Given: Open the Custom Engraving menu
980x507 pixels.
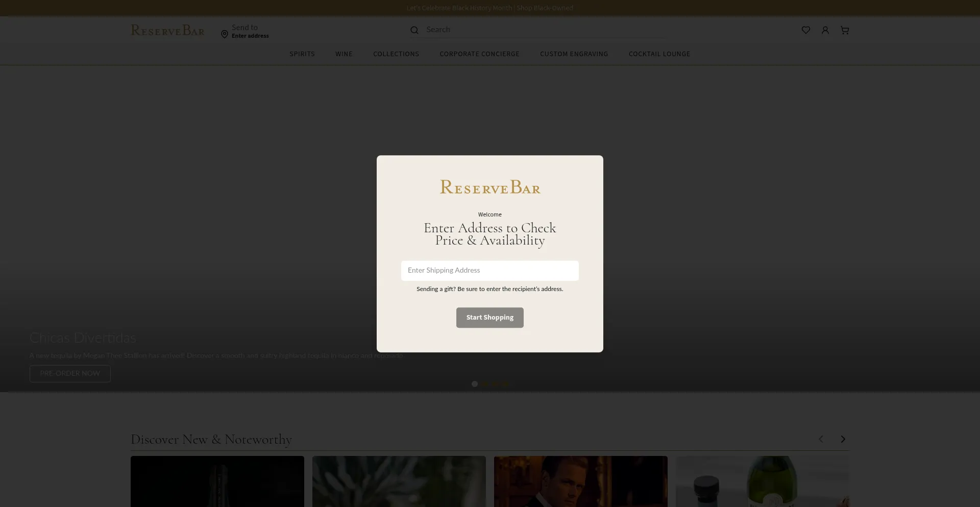Looking at the screenshot, I should click(574, 54).
